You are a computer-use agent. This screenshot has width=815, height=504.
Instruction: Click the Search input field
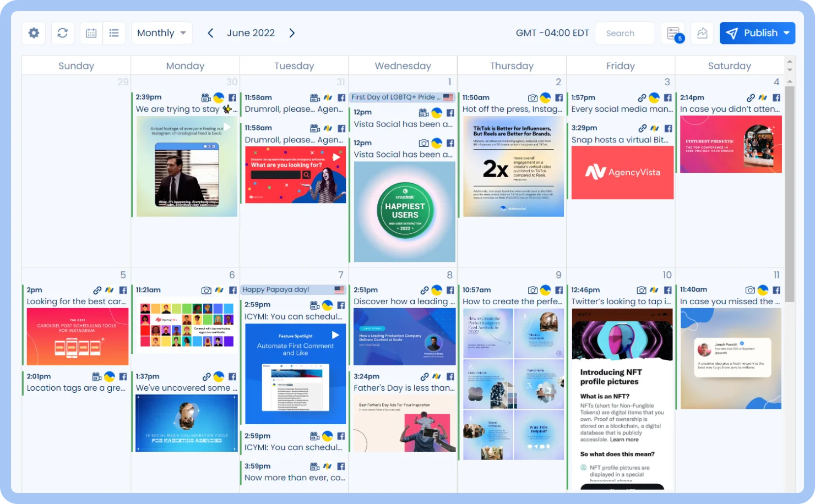tap(624, 33)
